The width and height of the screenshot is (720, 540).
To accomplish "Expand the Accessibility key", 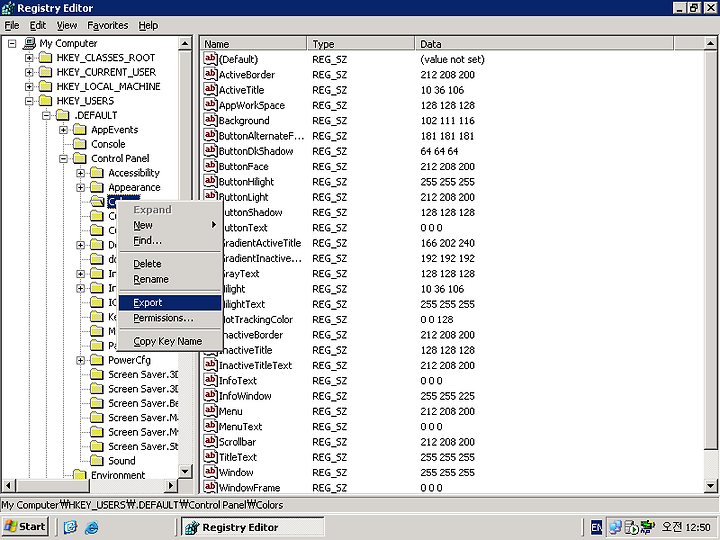I will [80, 173].
